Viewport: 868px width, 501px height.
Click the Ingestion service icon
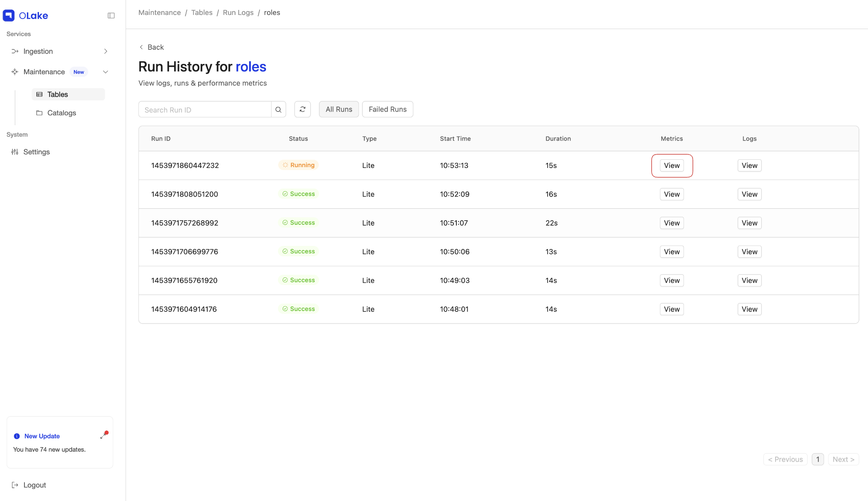pos(15,51)
